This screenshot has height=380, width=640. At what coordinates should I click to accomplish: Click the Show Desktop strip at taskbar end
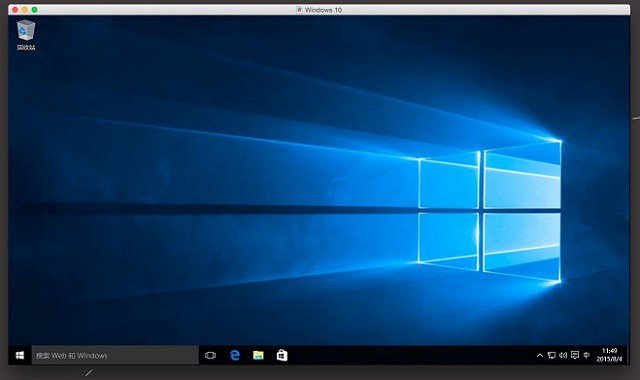tap(628, 356)
